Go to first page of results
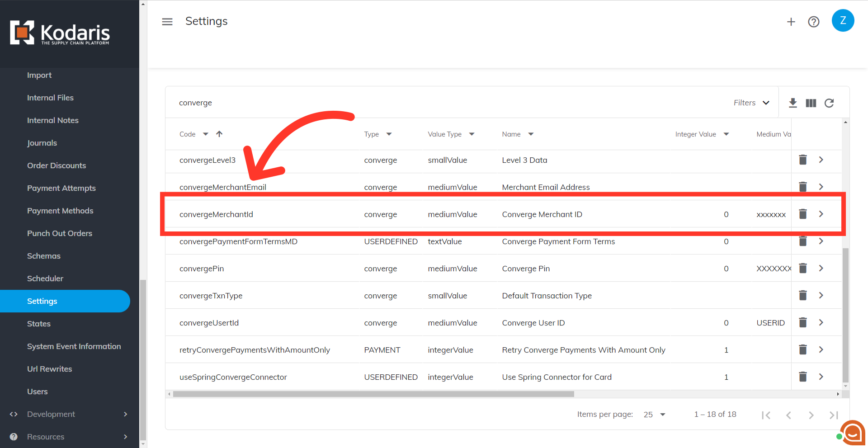The image size is (868, 448). click(766, 415)
